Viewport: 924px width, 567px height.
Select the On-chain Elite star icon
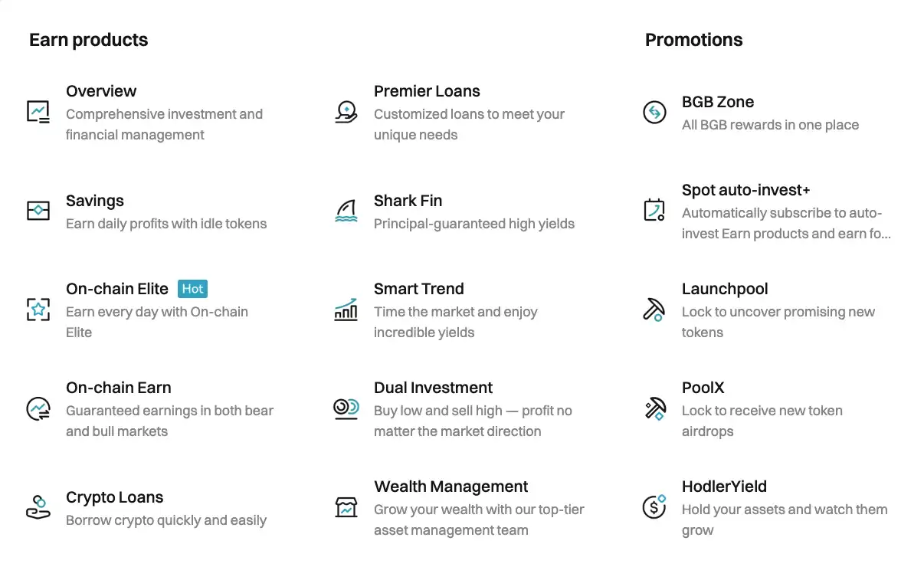tap(38, 310)
